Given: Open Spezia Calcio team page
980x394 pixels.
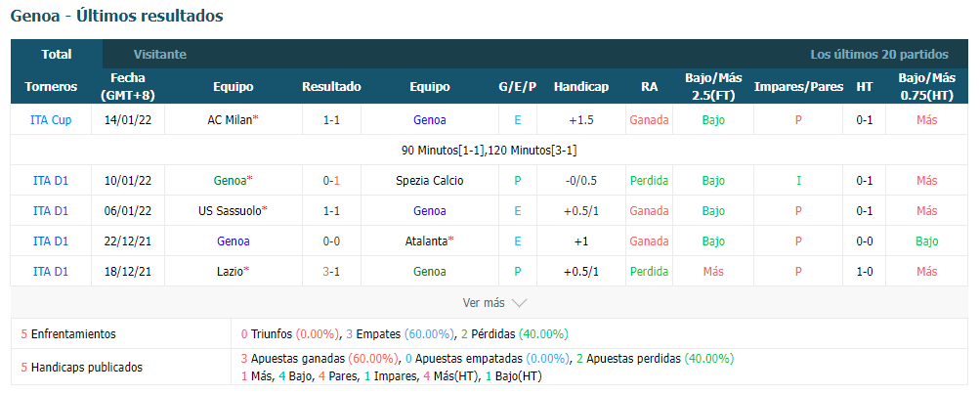Looking at the screenshot, I should 429,181.
